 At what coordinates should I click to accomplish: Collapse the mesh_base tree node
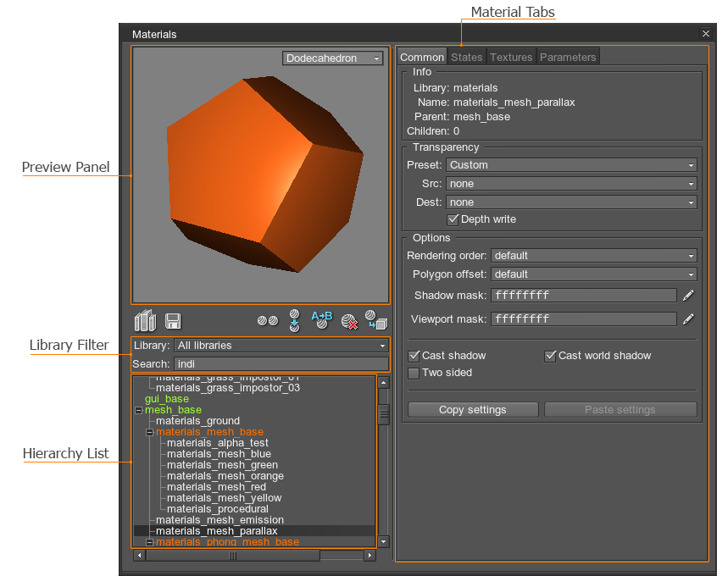(138, 410)
